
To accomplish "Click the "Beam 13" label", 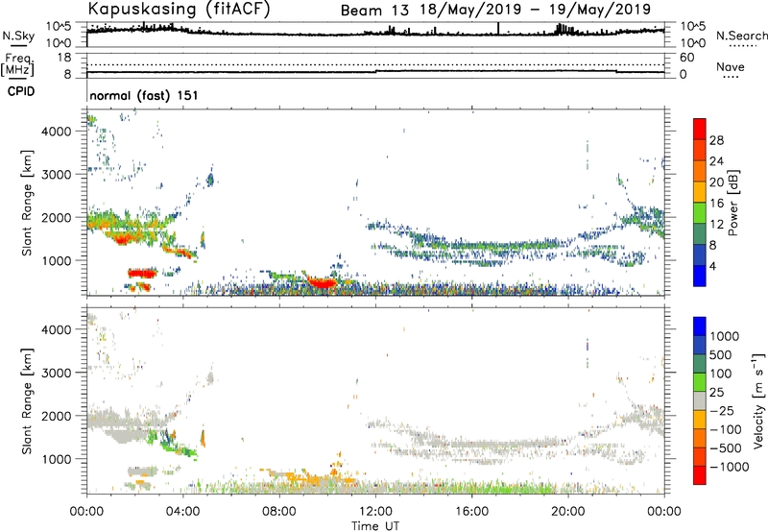I will [x=374, y=11].
